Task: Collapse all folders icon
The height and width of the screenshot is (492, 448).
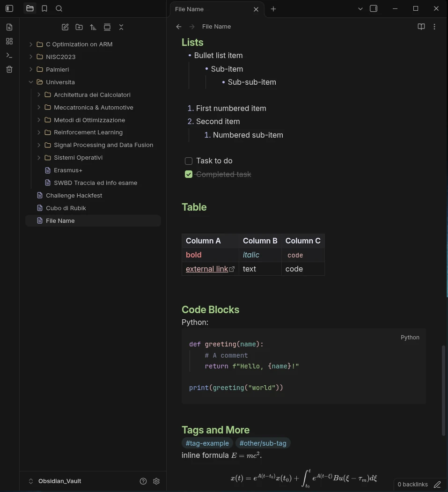Action: [x=121, y=27]
